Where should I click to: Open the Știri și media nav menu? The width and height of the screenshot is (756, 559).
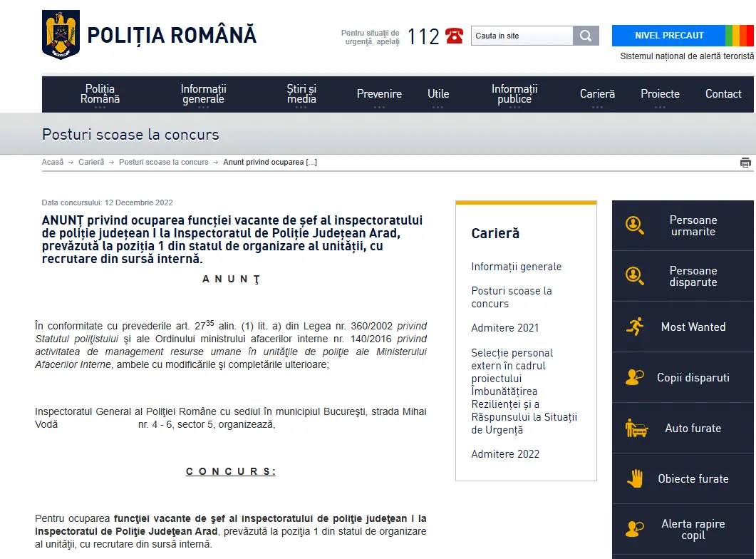pos(301,94)
